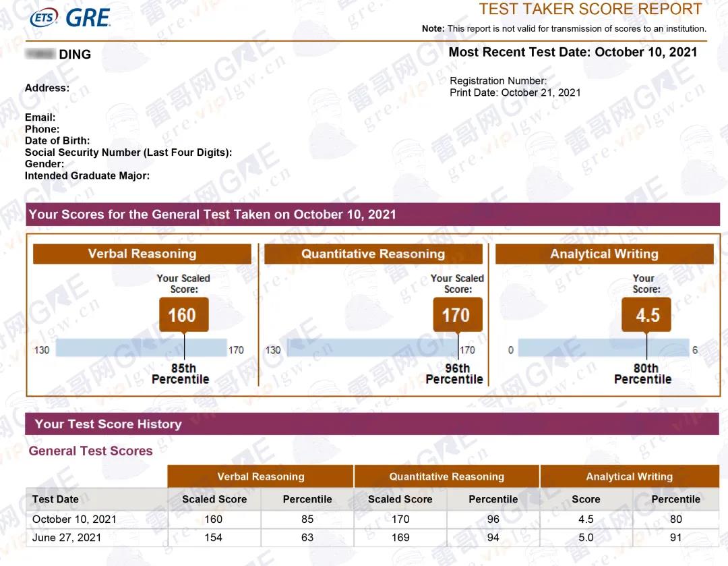Viewport: 728px width, 566px height.
Task: Click quantitative scaled score 169 in June row
Action: [400, 538]
